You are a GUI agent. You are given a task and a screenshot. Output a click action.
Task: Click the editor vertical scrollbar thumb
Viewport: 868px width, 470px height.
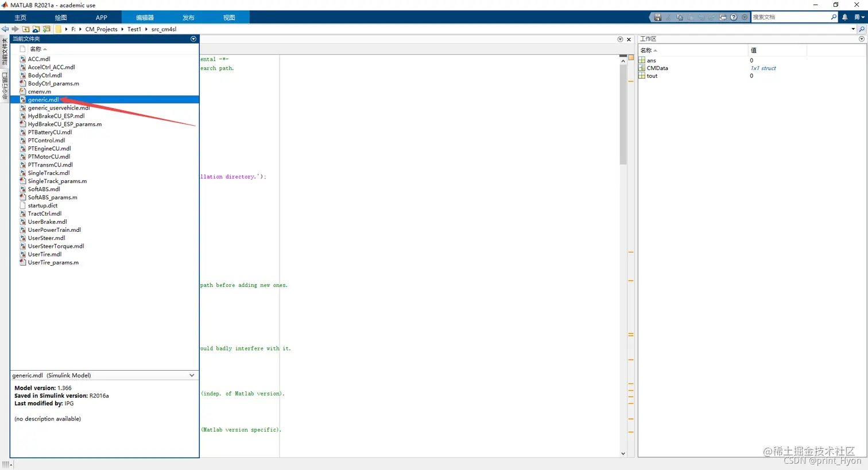[623, 114]
